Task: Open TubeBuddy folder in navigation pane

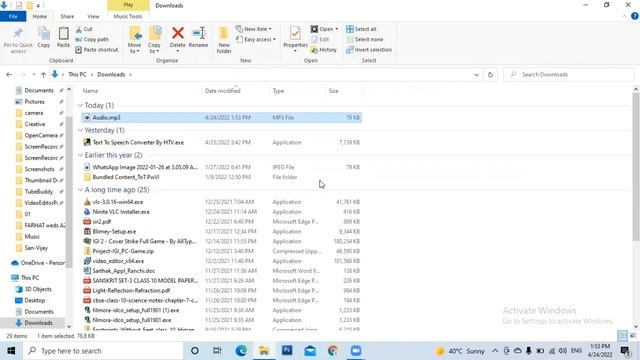Action: [38, 191]
